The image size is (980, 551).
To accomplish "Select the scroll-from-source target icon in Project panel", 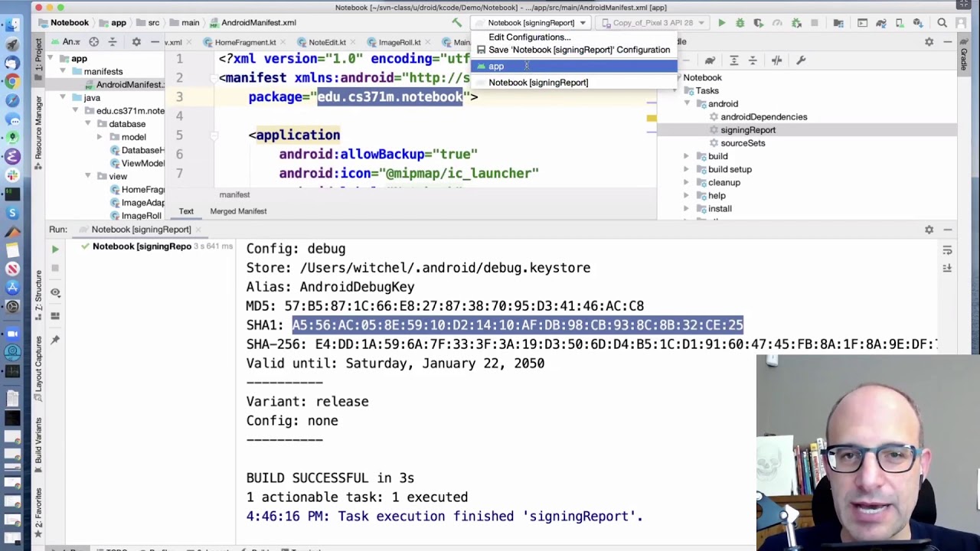I will 93,42.
